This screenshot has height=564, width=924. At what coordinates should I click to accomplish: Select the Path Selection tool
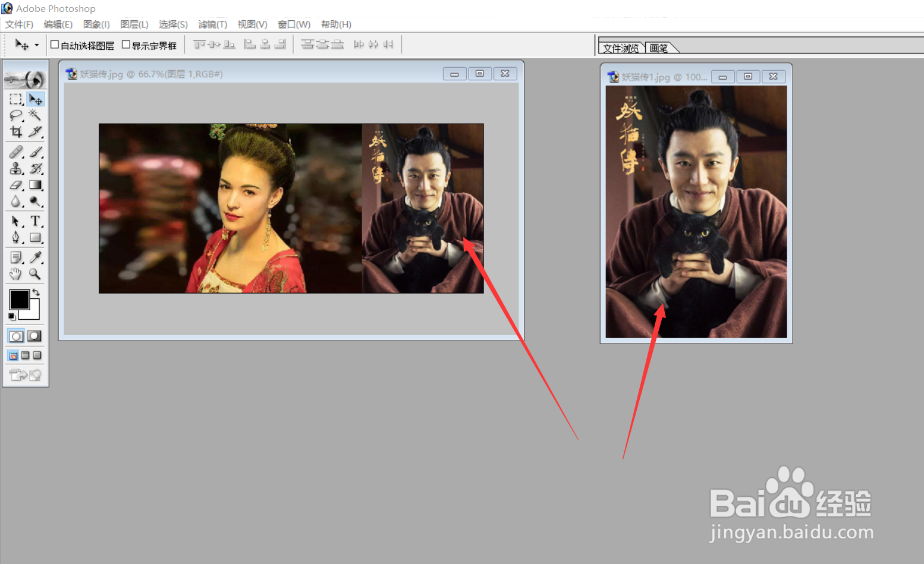coord(16,222)
